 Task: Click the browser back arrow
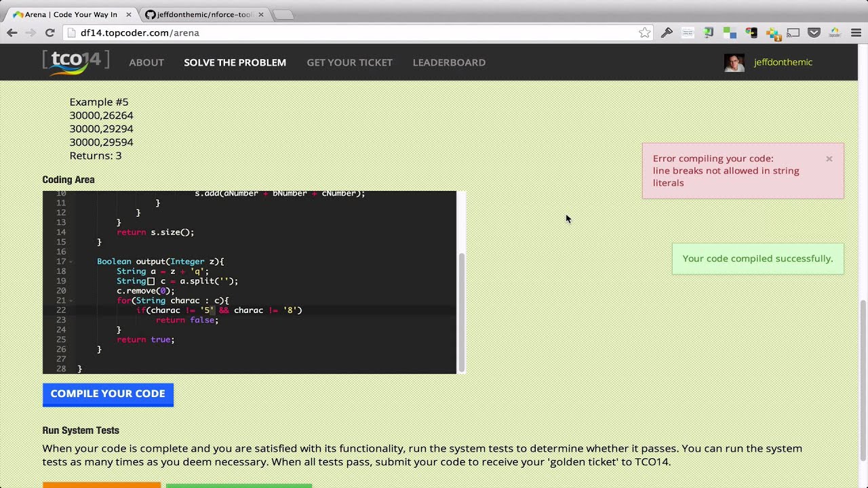pyautogui.click(x=12, y=33)
